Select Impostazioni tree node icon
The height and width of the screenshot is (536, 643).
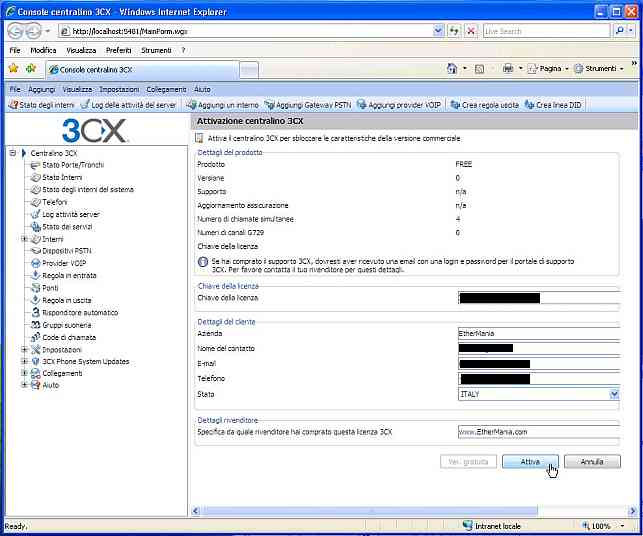(36, 349)
